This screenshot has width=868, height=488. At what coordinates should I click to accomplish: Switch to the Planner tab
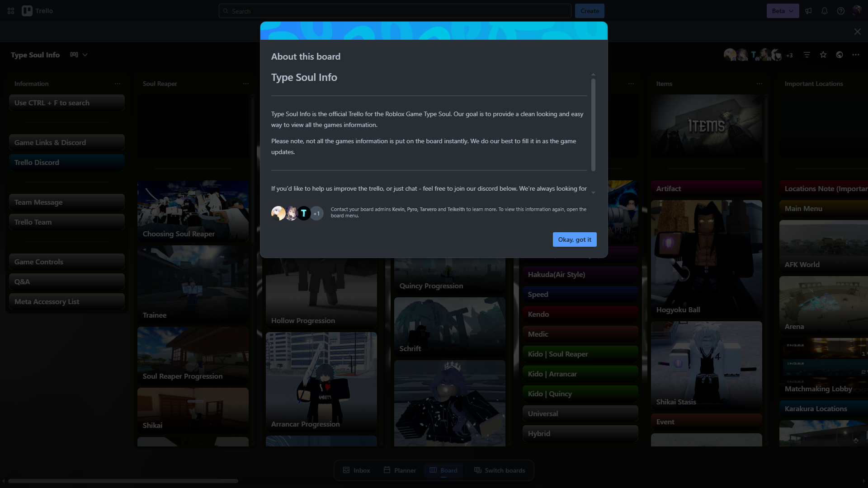coord(400,470)
